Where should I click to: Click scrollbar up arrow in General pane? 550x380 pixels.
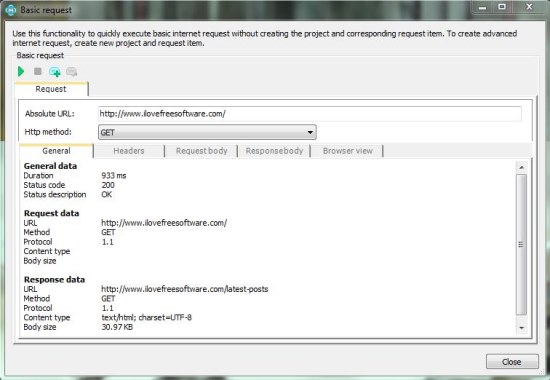coord(522,167)
